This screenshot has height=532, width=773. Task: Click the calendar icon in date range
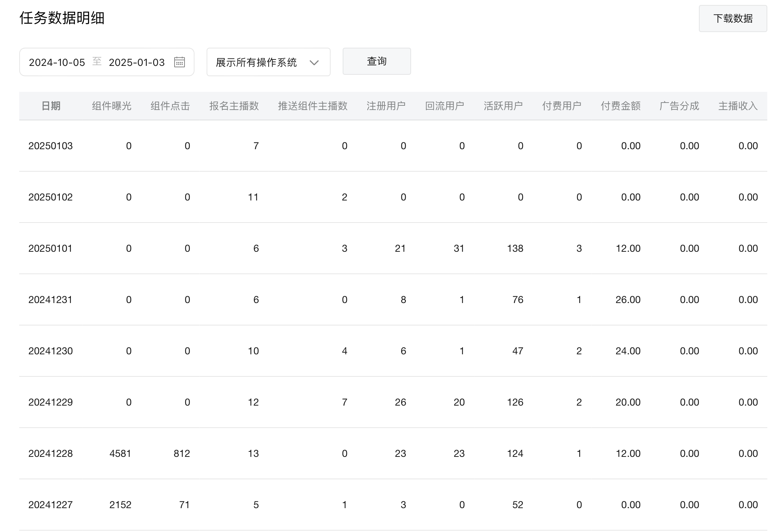[179, 62]
